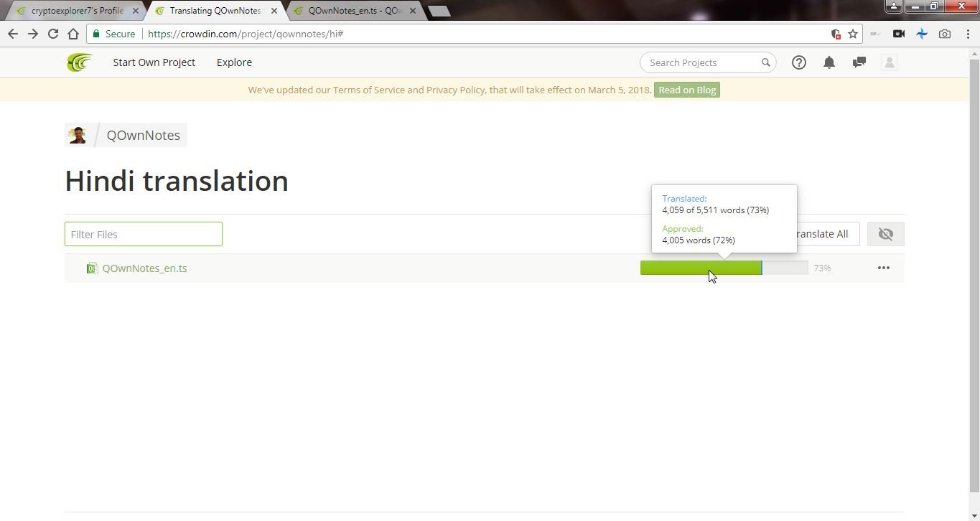
Task: Open Start Own Project menu item
Action: click(154, 62)
